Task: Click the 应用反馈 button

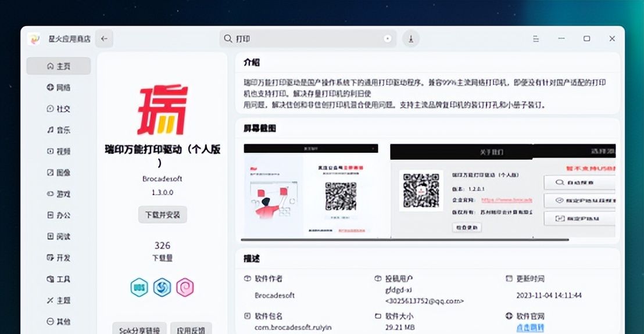Action: [x=191, y=329]
